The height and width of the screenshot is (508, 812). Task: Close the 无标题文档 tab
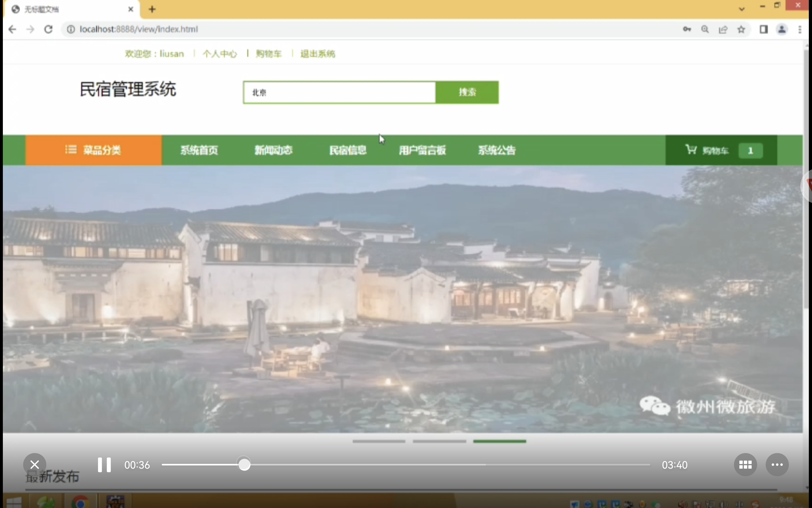pos(131,9)
